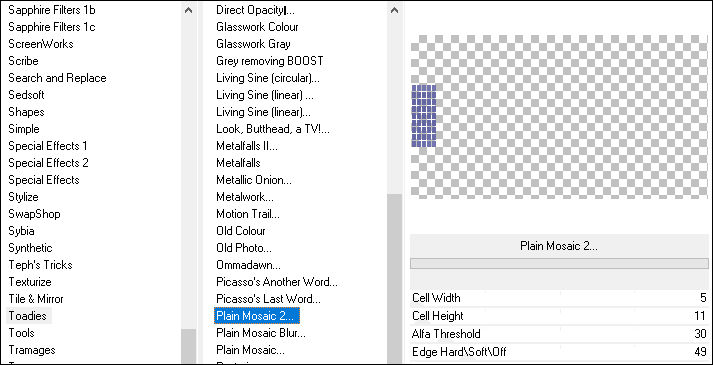713x365 pixels.
Task: Adjust the Cell Height slider
Action: (x=559, y=316)
